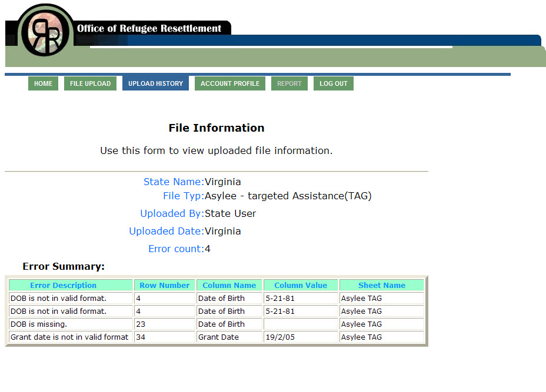546x392 pixels.
Task: Click row number 34 cell
Action: tap(164, 337)
